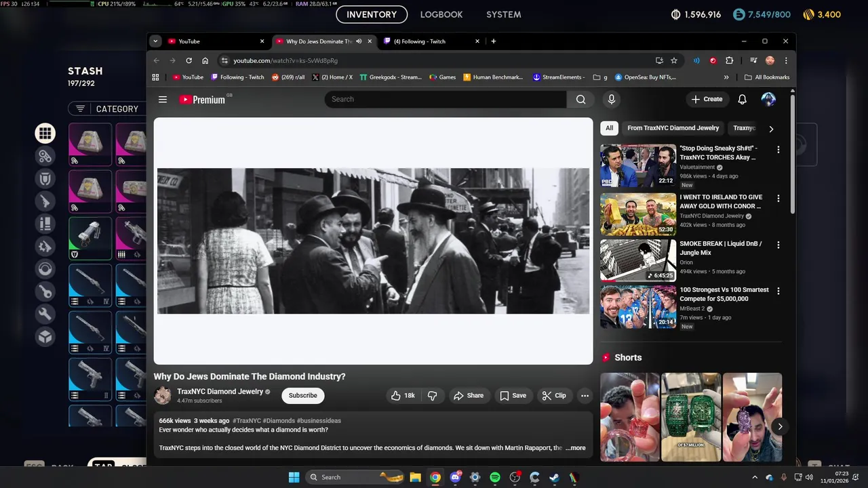Click the #Diamonds hashtag in description
Screen dimensions: 868x488
[x=278, y=420]
